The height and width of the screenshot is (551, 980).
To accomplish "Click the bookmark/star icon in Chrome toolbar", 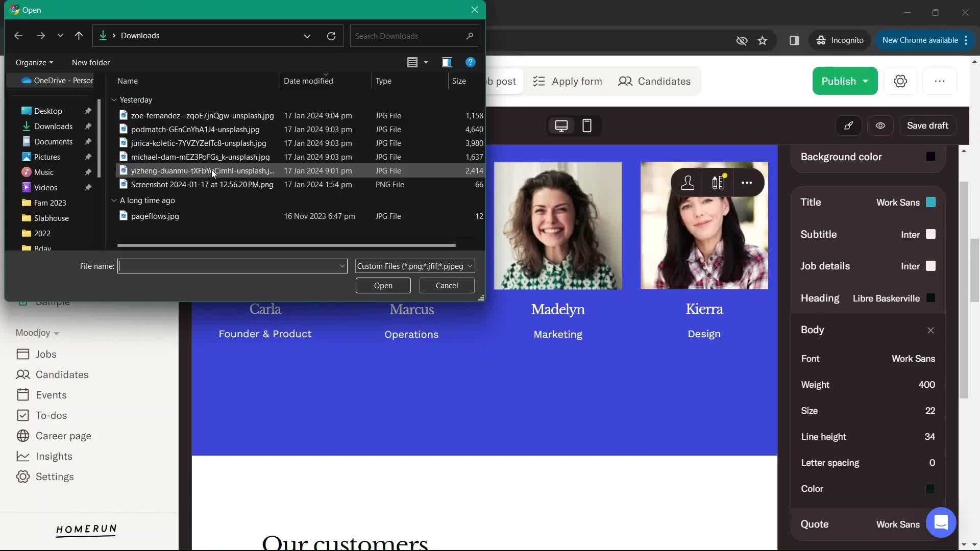I will pyautogui.click(x=762, y=40).
